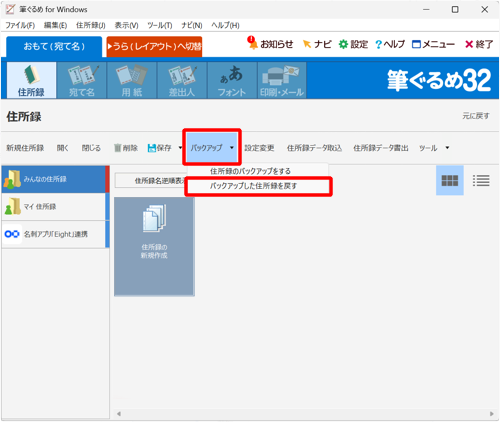Open the お知らせ notifications bell
500x422 pixels.
[x=270, y=44]
